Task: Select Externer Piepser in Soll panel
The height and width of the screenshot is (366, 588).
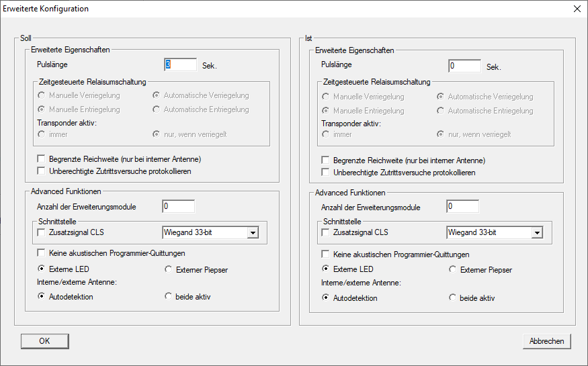Action: tap(169, 269)
